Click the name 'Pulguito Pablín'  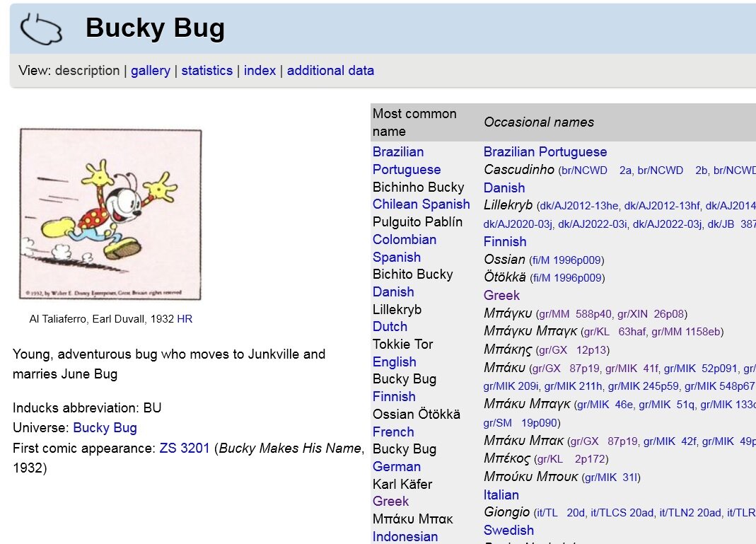click(417, 222)
